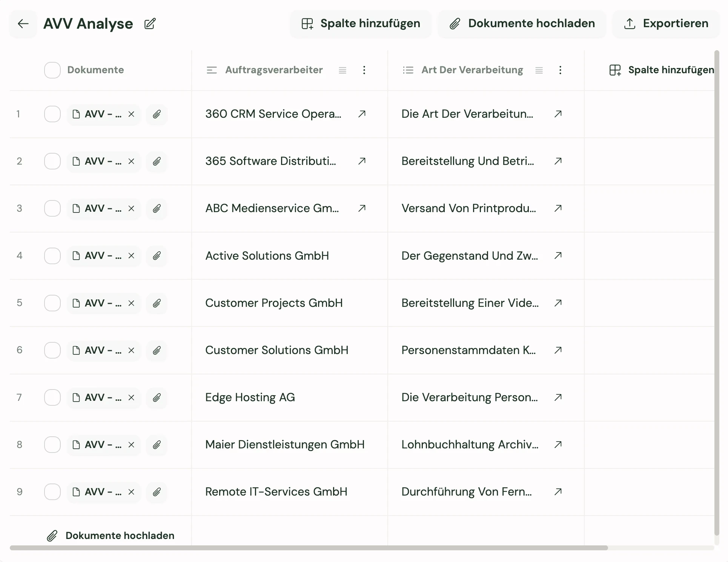Open the Versand Von Printprodu… cell expand arrow
This screenshot has width=728, height=562.
[x=558, y=208]
